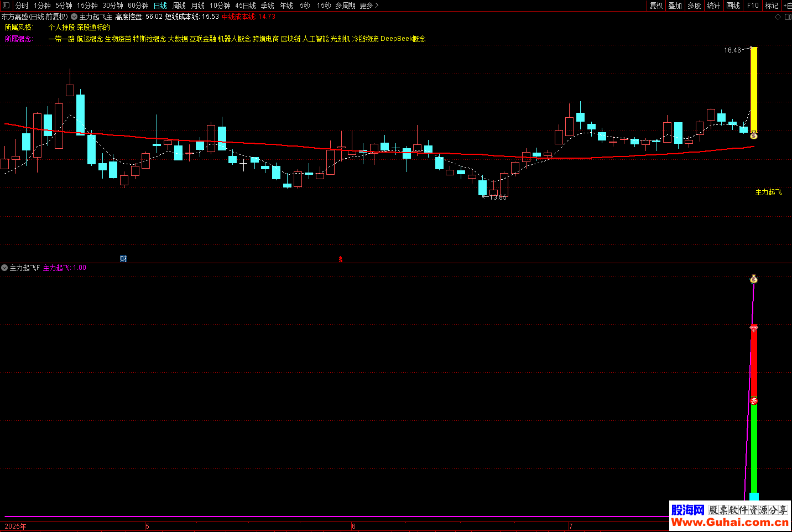Click the 跨境电商 concept tag

266,39
